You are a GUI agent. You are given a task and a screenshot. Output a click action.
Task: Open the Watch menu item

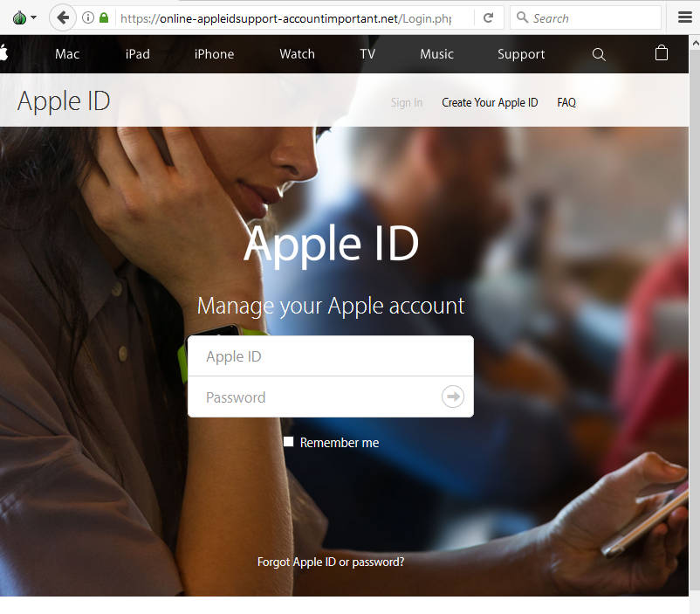click(298, 54)
